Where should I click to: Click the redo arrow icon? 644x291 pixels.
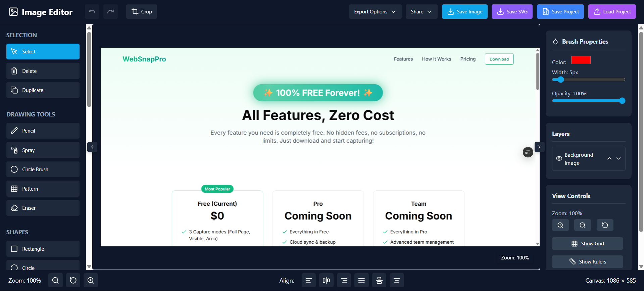pyautogui.click(x=110, y=12)
